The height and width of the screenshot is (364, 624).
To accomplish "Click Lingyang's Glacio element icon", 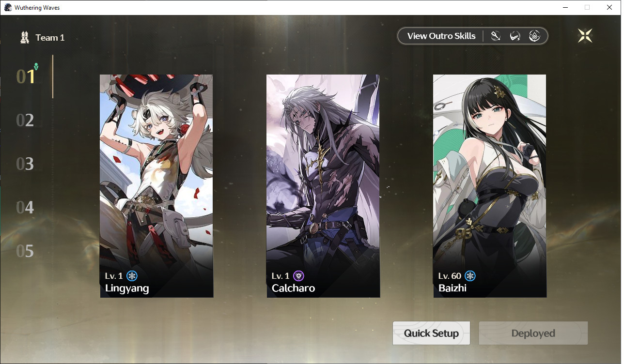I will (132, 276).
